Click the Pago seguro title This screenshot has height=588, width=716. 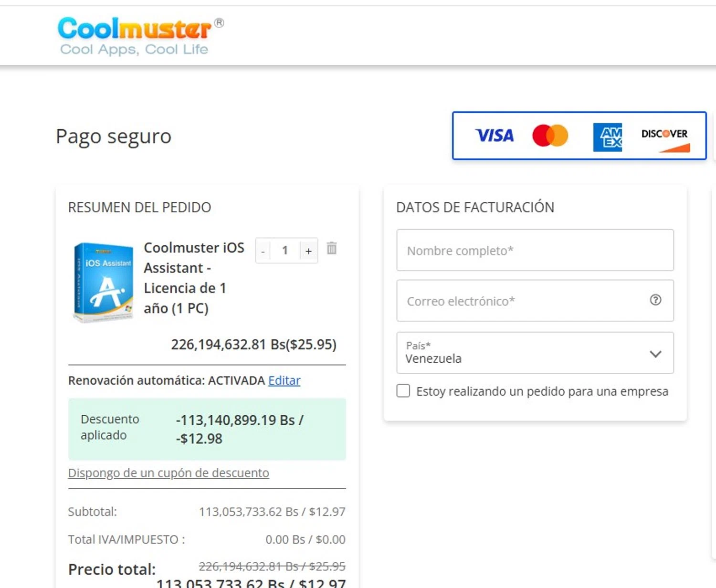point(114,136)
